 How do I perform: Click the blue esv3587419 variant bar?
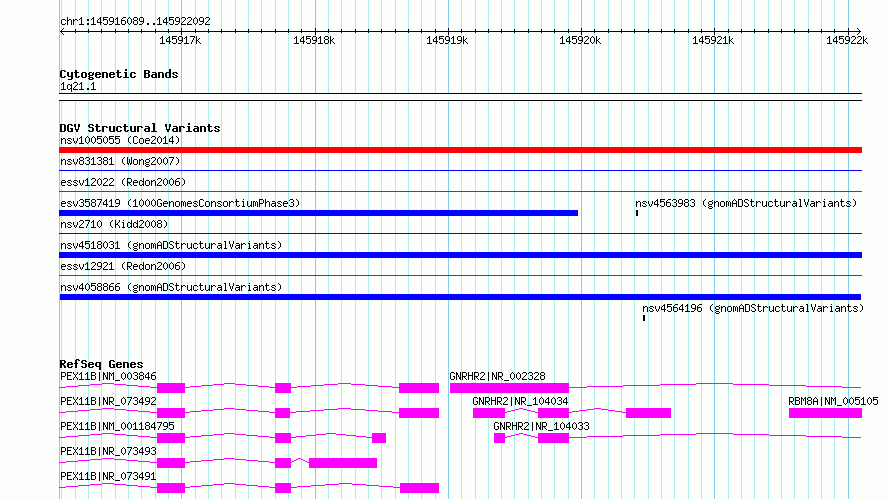(318, 213)
